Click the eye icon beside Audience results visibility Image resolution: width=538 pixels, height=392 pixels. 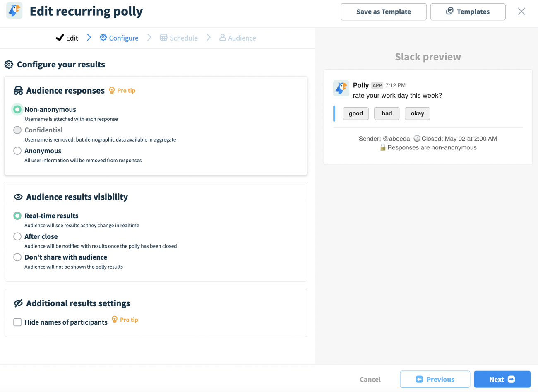18,197
